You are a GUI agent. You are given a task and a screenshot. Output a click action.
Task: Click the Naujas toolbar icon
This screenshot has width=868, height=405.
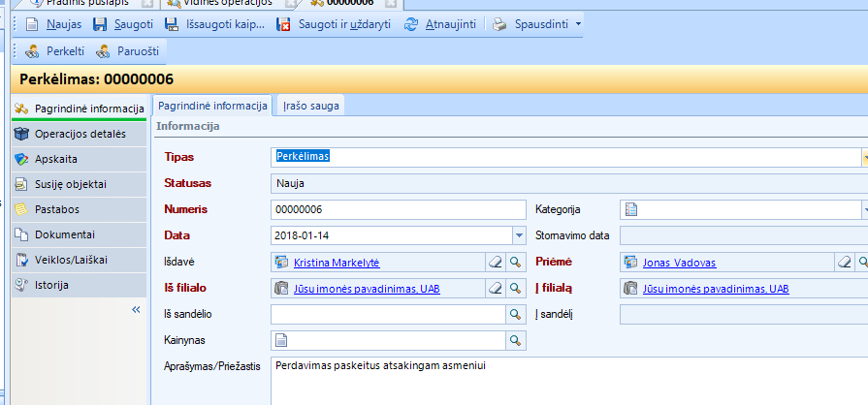[x=32, y=24]
